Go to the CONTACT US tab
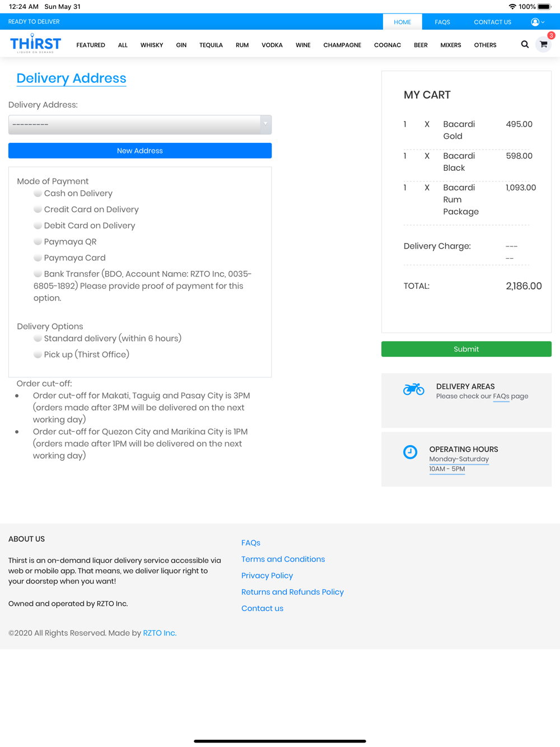 coord(492,22)
